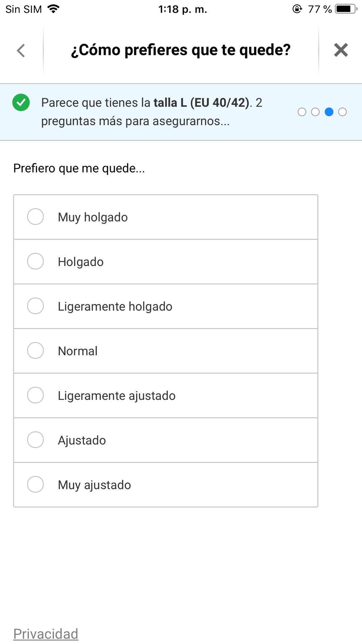Choose 'Holgado' fit preference

pos(36,261)
